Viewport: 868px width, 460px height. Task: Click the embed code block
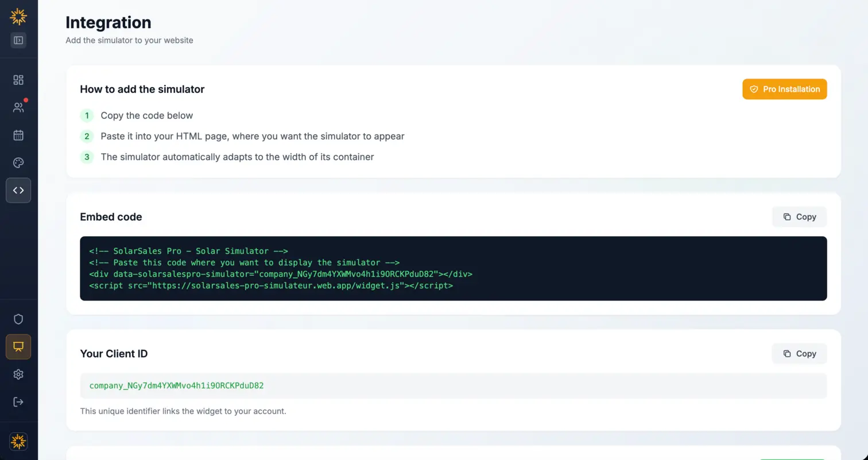pyautogui.click(x=454, y=268)
